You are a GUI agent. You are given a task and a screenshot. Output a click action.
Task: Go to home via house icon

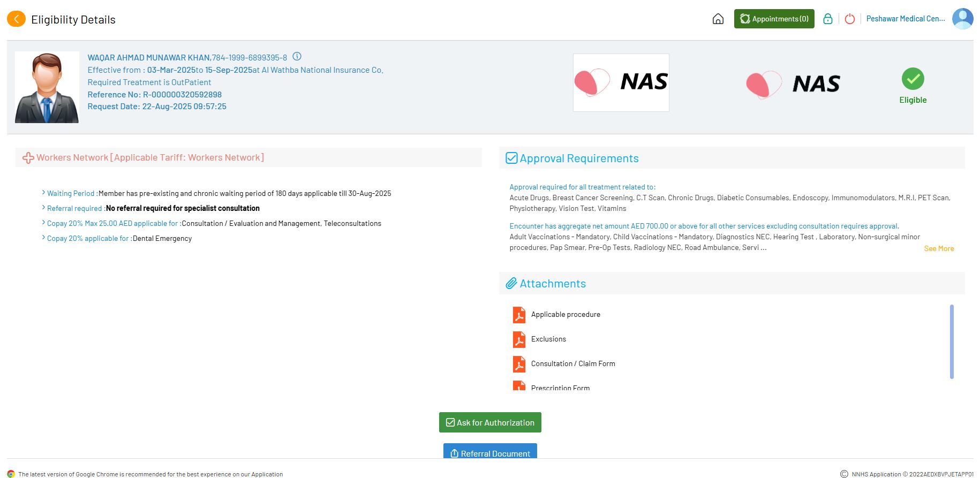coord(718,19)
